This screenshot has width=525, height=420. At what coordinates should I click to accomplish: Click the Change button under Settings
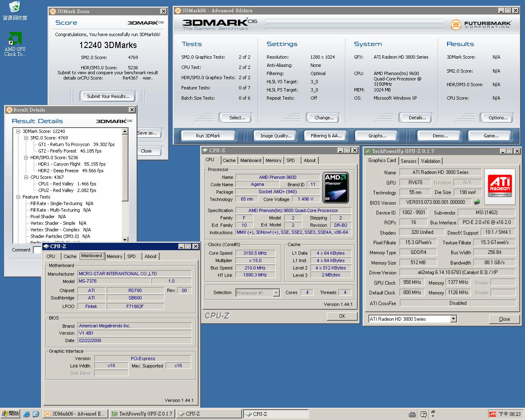point(324,118)
